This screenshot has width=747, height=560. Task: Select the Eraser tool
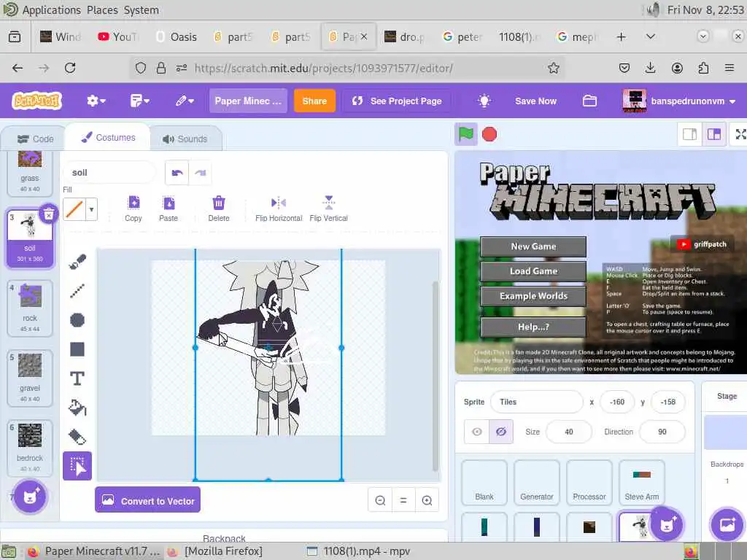77,437
